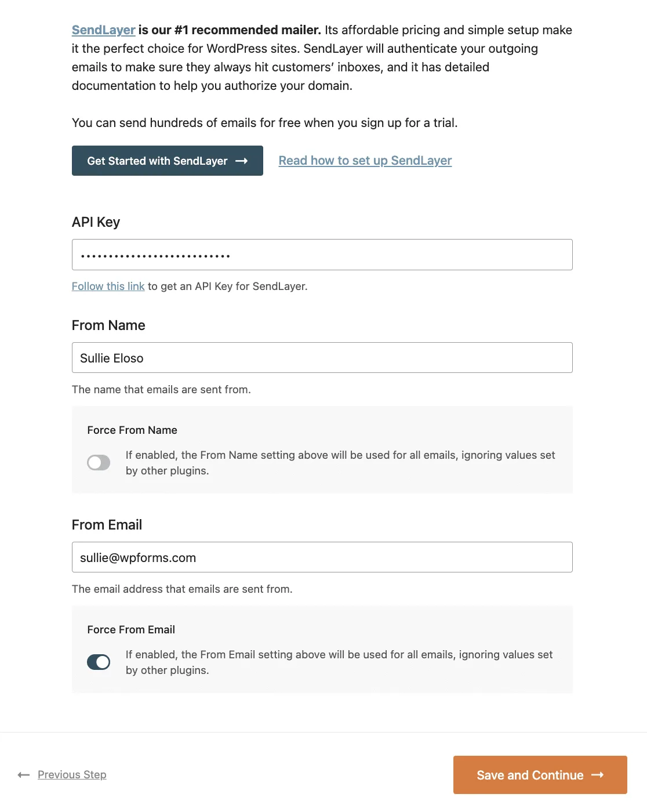
Task: Follow this link to get an API Key
Action: tap(108, 286)
